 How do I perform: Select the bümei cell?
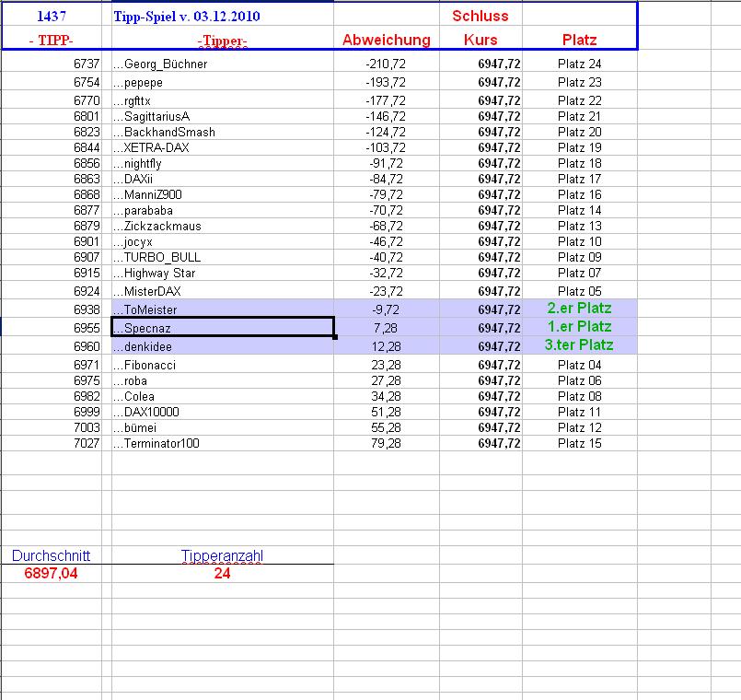223,427
